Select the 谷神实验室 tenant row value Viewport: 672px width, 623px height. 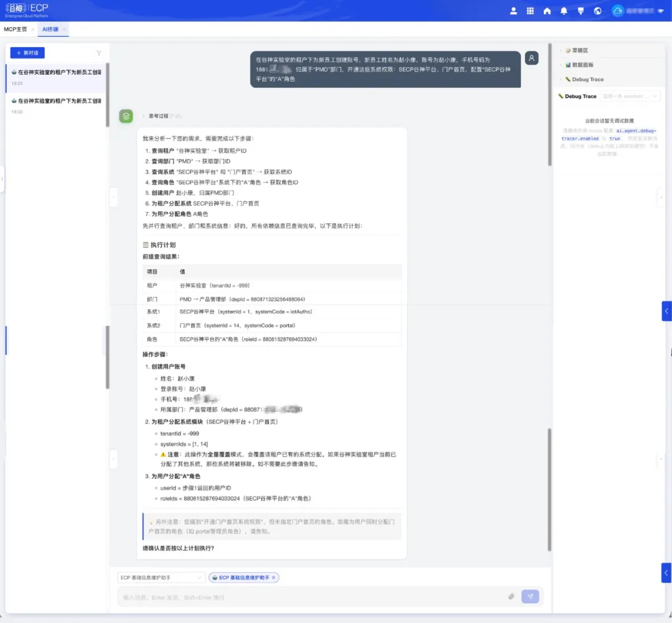(214, 285)
